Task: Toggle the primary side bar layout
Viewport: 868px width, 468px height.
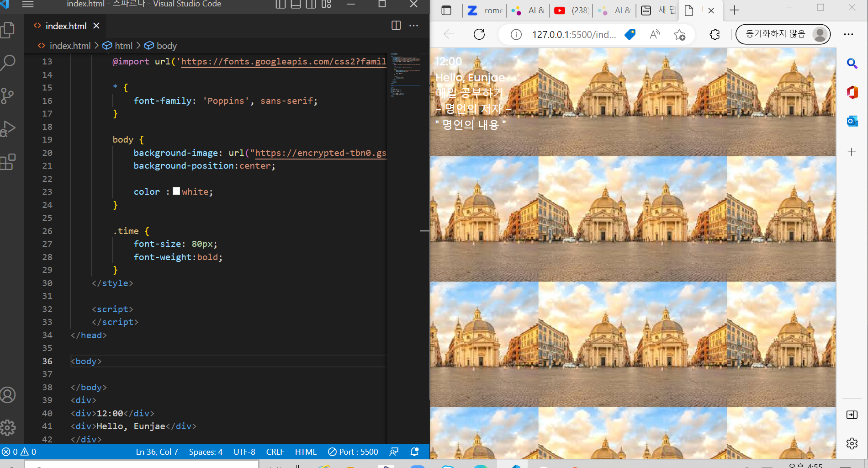Action: pos(281,4)
